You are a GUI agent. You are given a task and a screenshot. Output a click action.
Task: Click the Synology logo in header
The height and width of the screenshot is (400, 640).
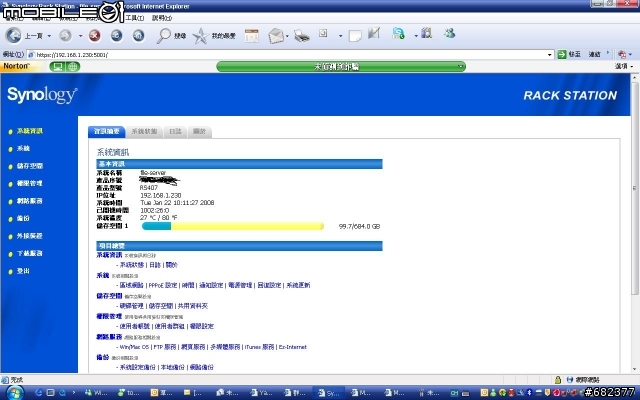pyautogui.click(x=42, y=95)
